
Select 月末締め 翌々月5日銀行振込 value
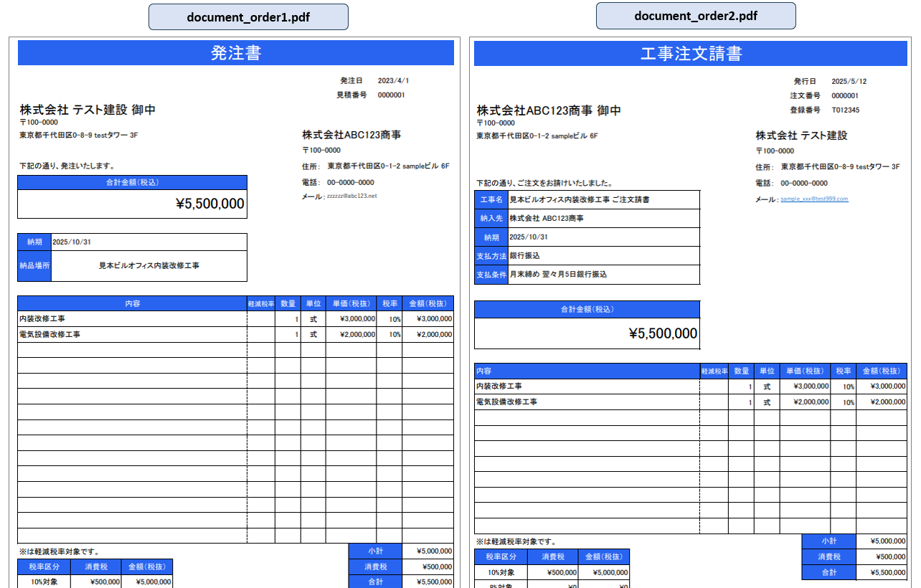click(558, 274)
